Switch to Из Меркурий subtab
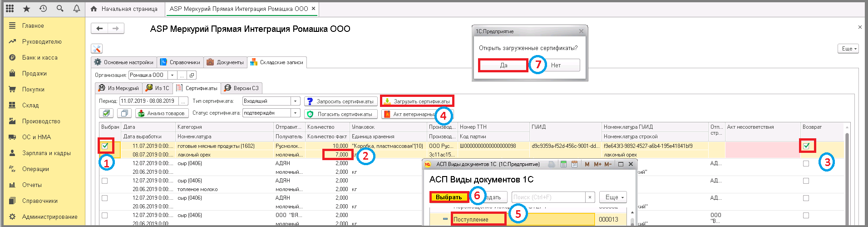The image size is (868, 227). pos(119,88)
